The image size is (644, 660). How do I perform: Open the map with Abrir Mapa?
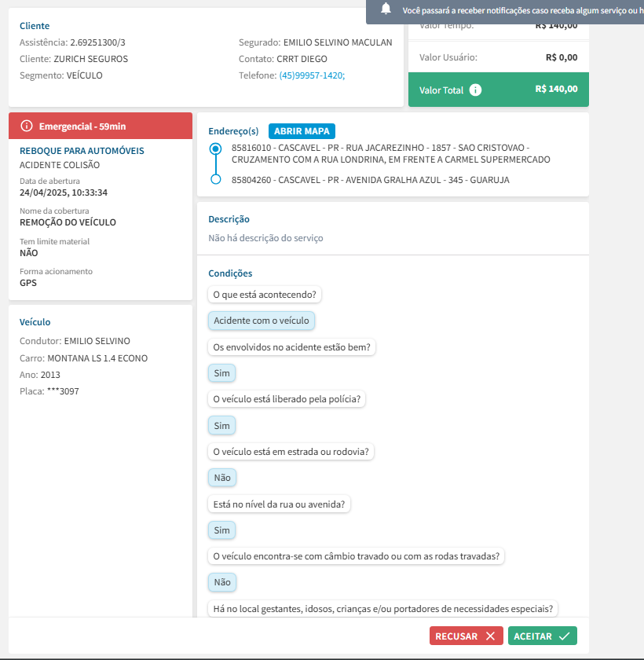coord(302,131)
